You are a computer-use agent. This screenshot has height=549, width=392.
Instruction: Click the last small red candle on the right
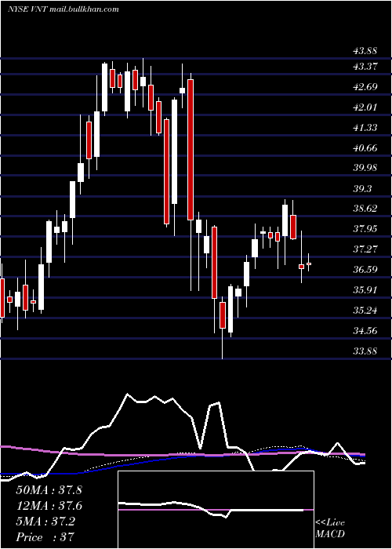click(309, 264)
